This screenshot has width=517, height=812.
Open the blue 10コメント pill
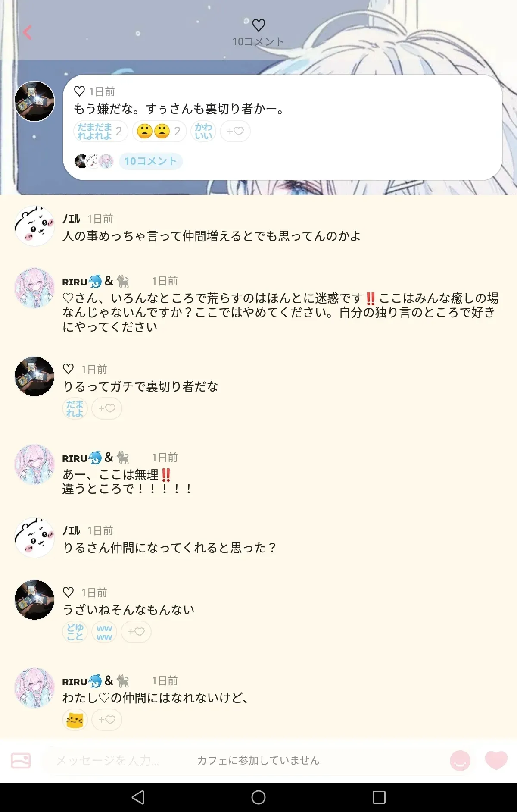click(x=151, y=161)
